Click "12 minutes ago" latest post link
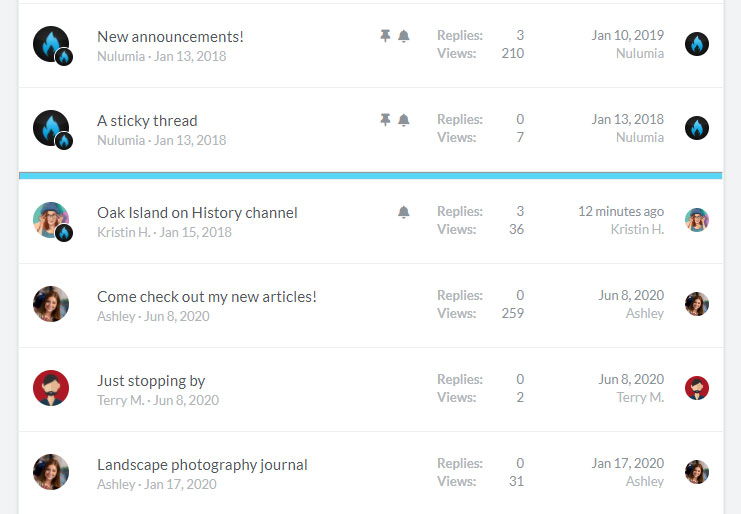Screen dimensions: 741x514 tap(620, 212)
